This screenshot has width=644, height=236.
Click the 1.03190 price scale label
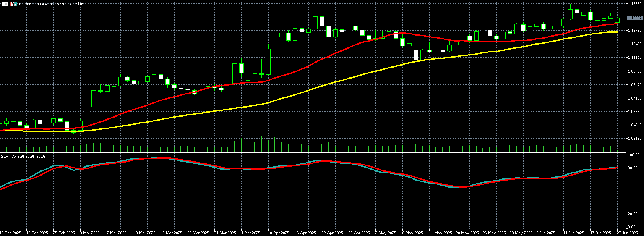(x=634, y=138)
